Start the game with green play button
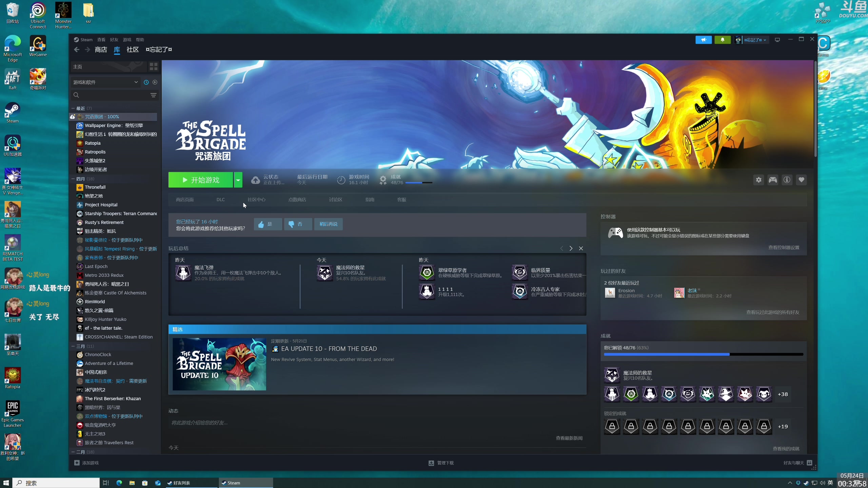 tap(201, 180)
